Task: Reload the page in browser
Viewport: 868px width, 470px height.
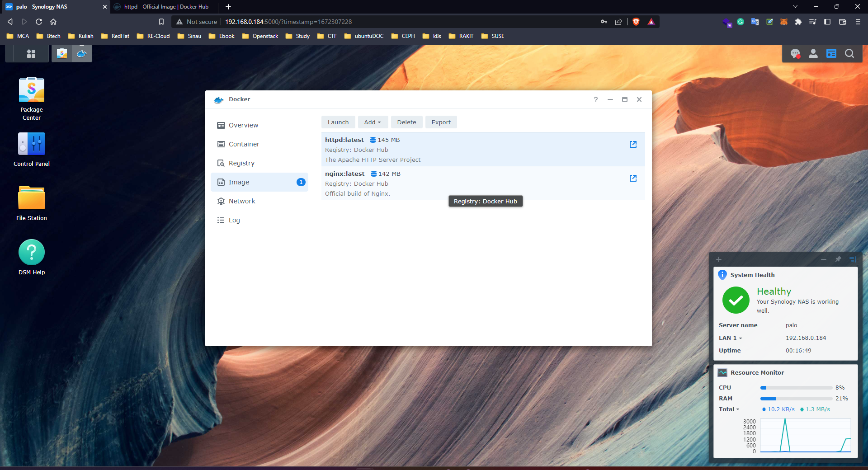Action: click(39, 22)
